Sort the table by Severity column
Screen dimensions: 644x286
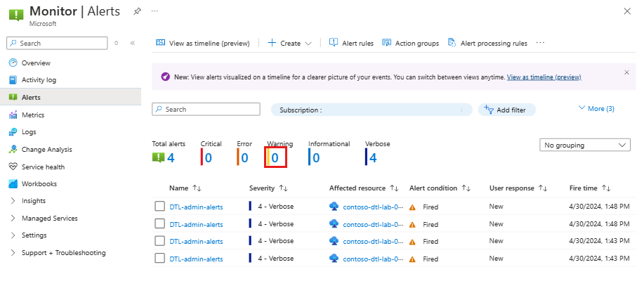click(268, 188)
